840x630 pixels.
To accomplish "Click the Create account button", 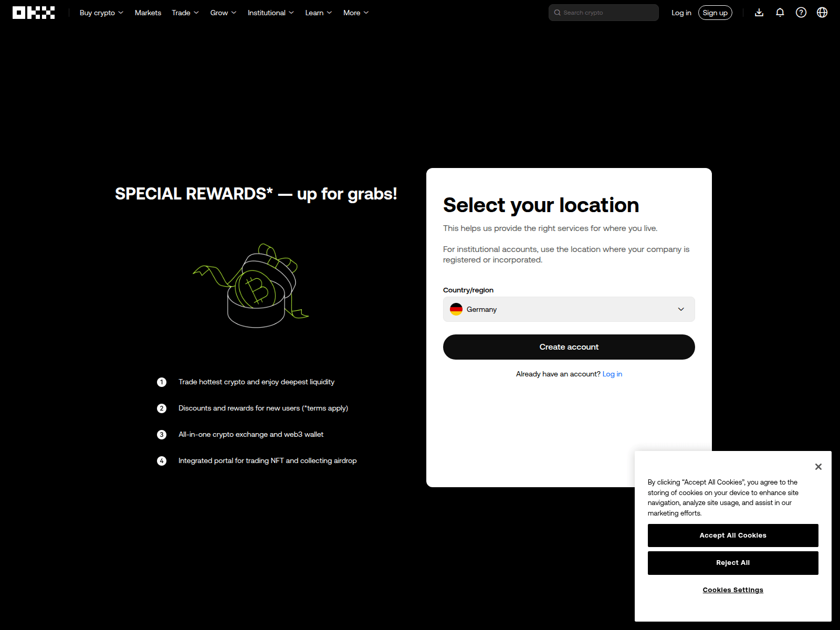I will pyautogui.click(x=569, y=347).
